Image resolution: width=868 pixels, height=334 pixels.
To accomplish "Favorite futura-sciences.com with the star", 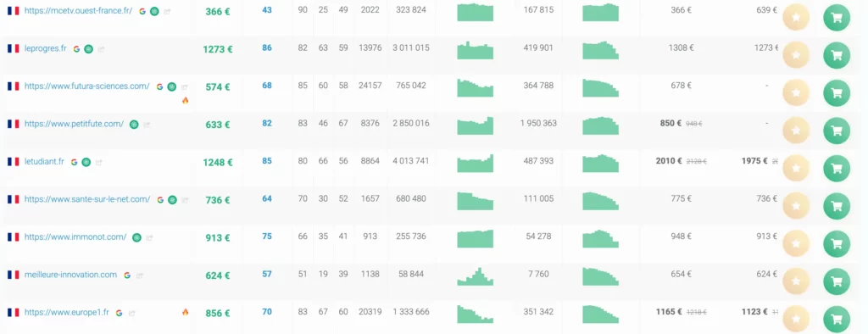I will (x=795, y=92).
